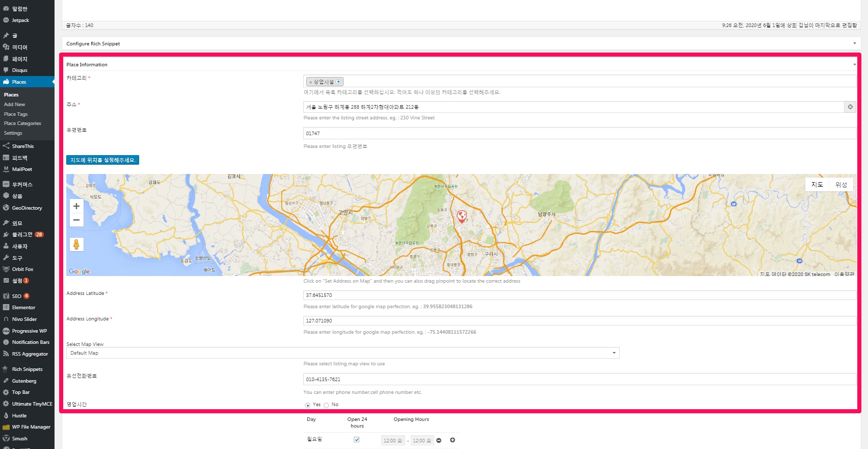Zoom in on the map

pyautogui.click(x=76, y=206)
